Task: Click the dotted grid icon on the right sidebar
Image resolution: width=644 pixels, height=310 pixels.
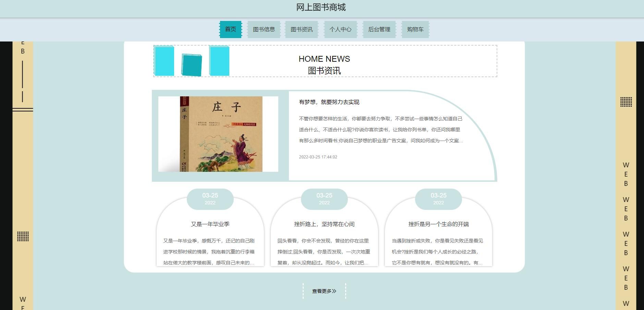Action: [626, 102]
